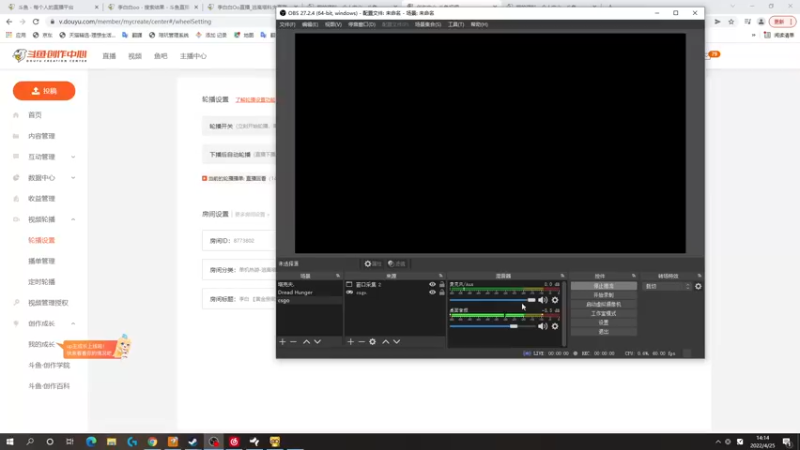Open OBS Tools menu
This screenshot has width=800, height=450.
pos(456,24)
